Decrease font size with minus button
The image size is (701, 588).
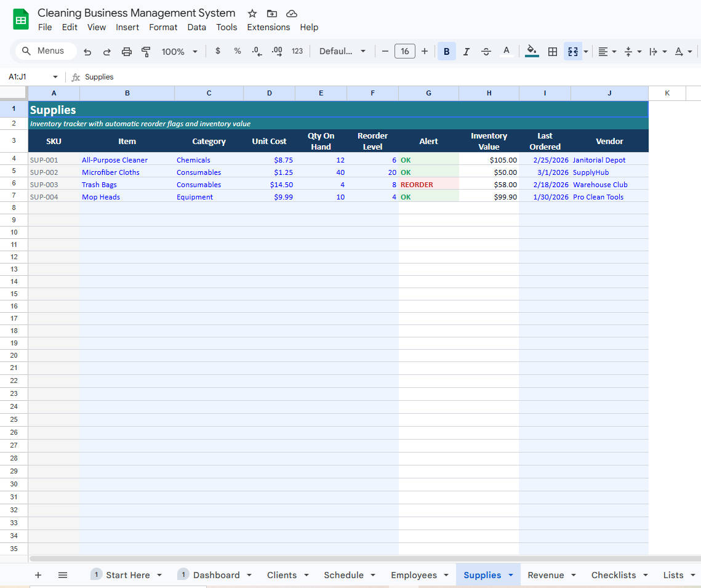click(385, 52)
